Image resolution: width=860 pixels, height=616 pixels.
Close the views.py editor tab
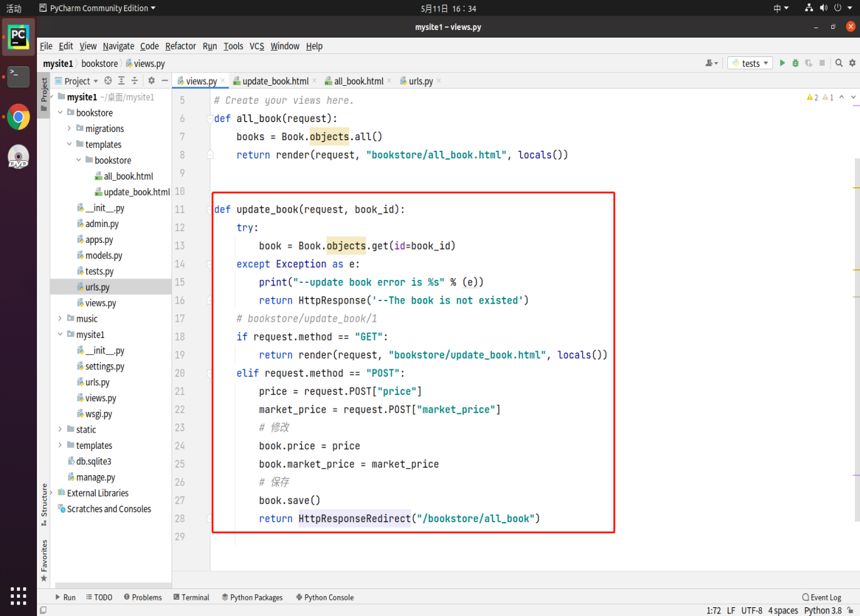(223, 81)
